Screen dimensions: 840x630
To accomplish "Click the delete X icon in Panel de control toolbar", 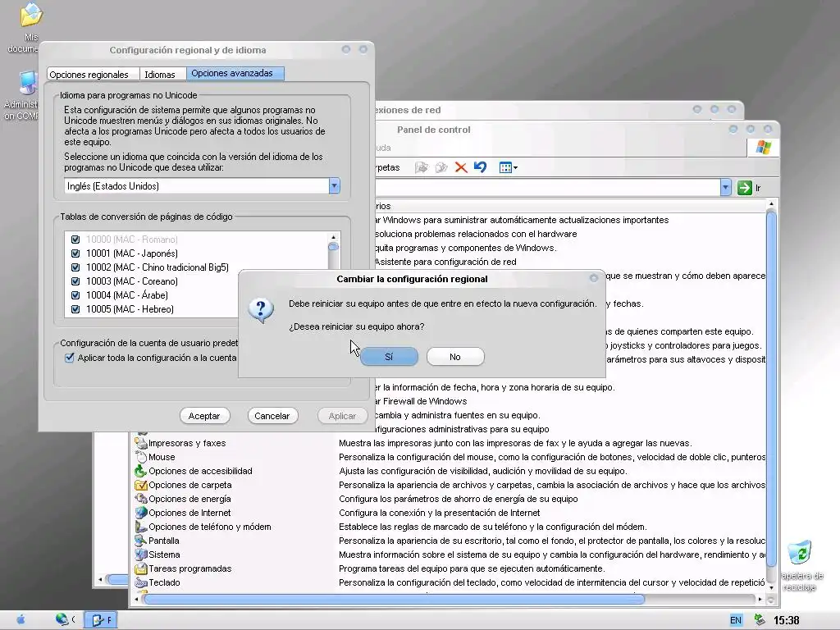I will [461, 167].
